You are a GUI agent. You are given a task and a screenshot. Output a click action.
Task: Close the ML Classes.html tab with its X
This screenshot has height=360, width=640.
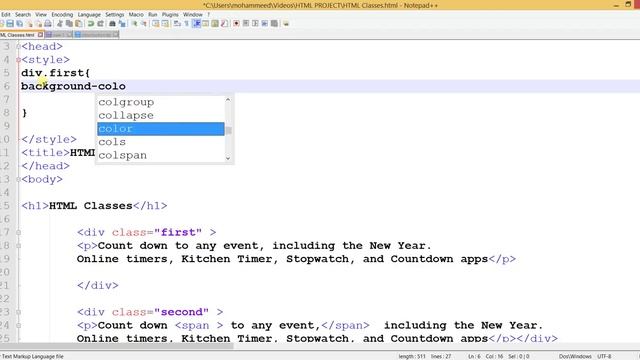[40, 35]
